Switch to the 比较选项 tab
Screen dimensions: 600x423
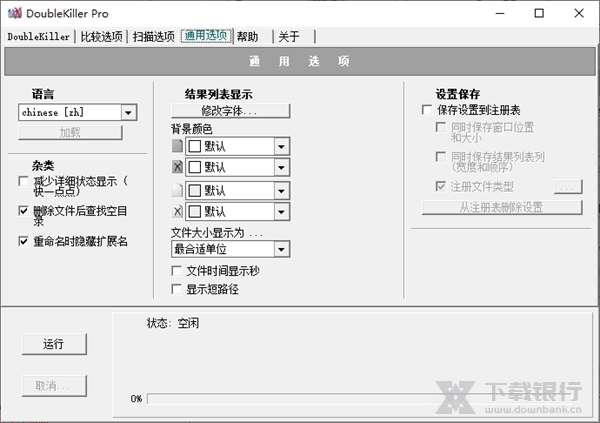[101, 37]
